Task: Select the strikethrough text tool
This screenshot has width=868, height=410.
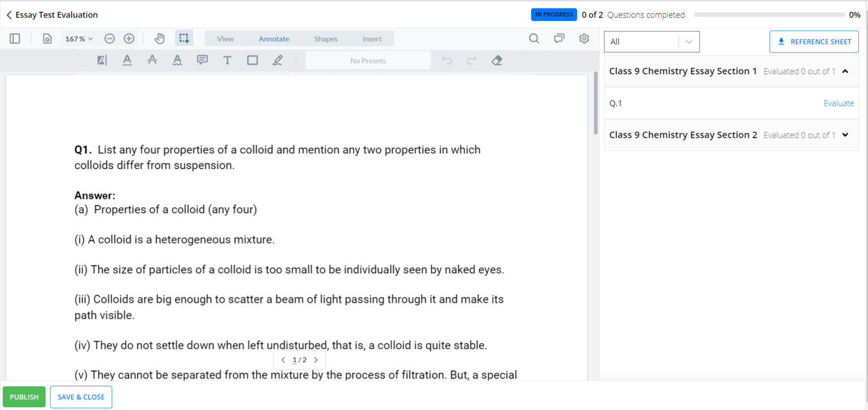Action: [152, 60]
